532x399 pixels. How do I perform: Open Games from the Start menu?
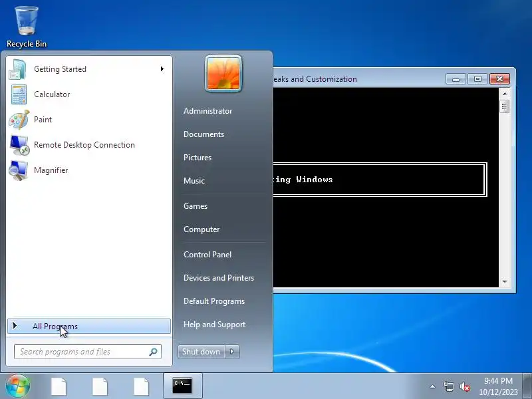tap(196, 206)
